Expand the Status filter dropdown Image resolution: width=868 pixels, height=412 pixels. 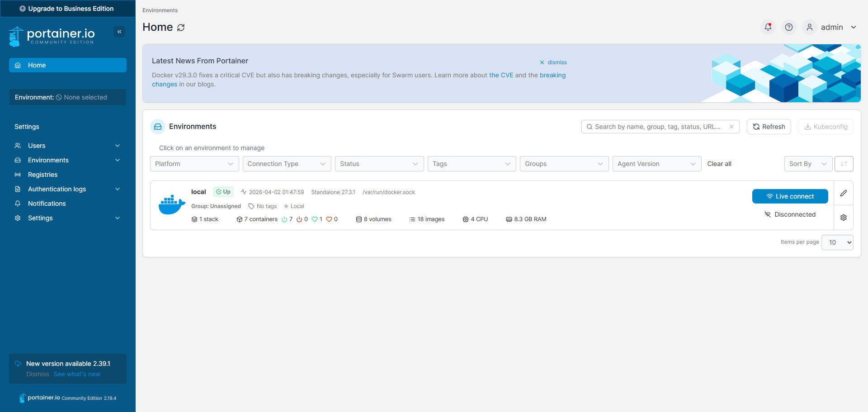tap(379, 164)
